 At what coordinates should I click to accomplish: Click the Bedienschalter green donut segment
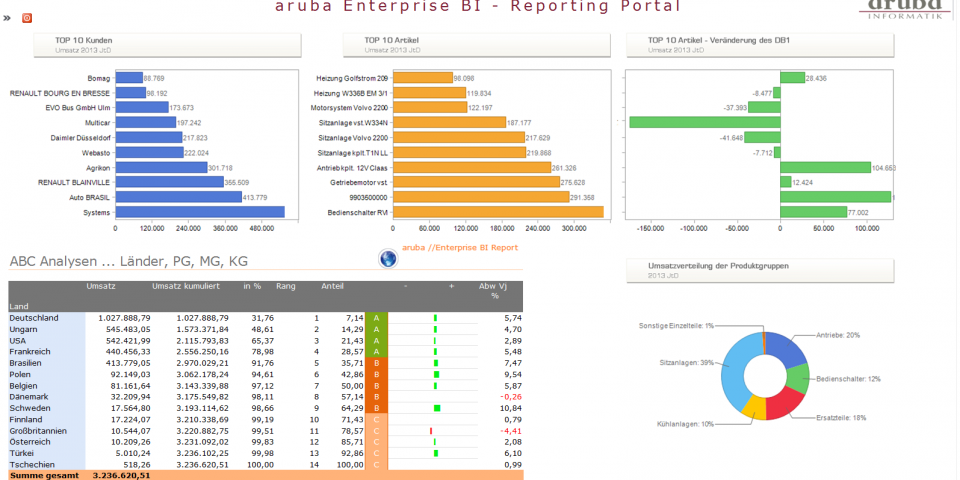pyautogui.click(x=797, y=380)
